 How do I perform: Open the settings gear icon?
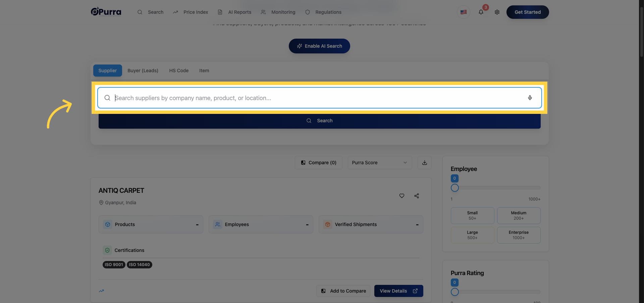click(x=497, y=12)
